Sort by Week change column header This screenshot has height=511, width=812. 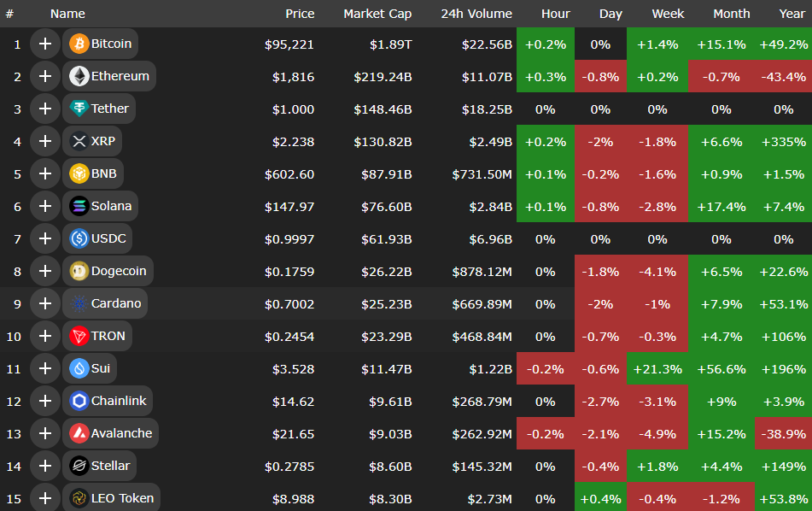point(668,14)
